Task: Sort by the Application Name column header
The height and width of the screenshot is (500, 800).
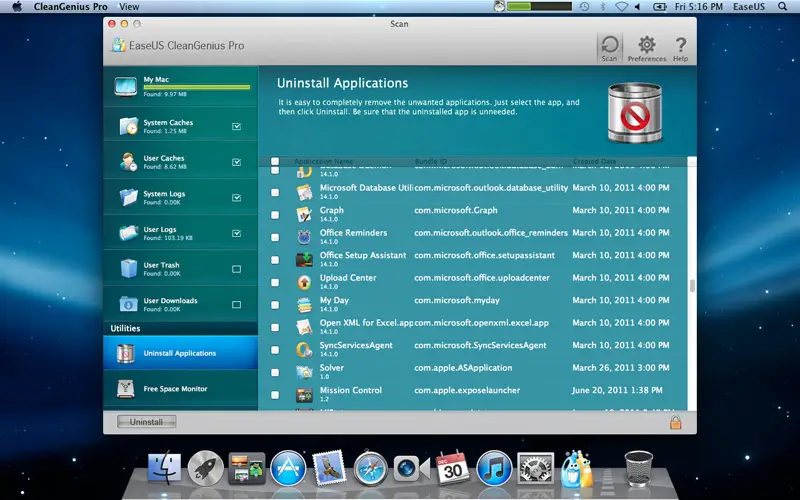Action: click(323, 161)
